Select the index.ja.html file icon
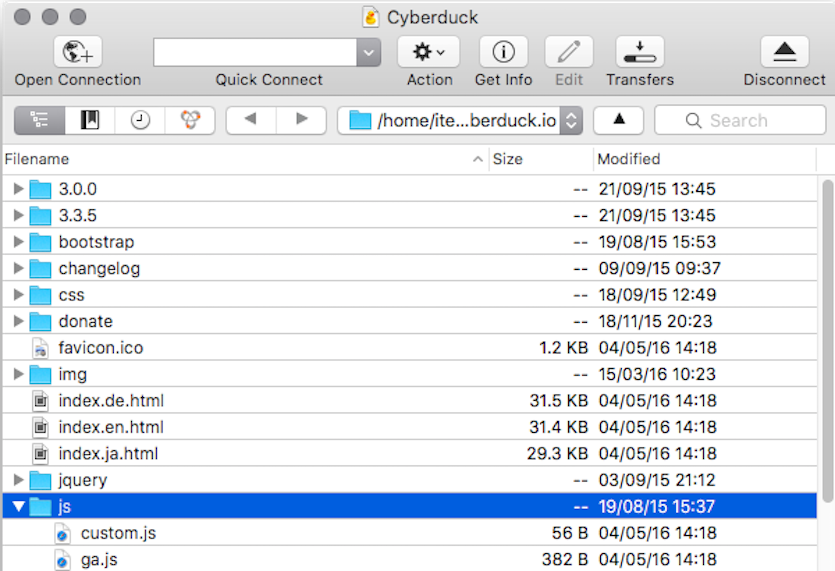The image size is (835, 571). (40, 453)
